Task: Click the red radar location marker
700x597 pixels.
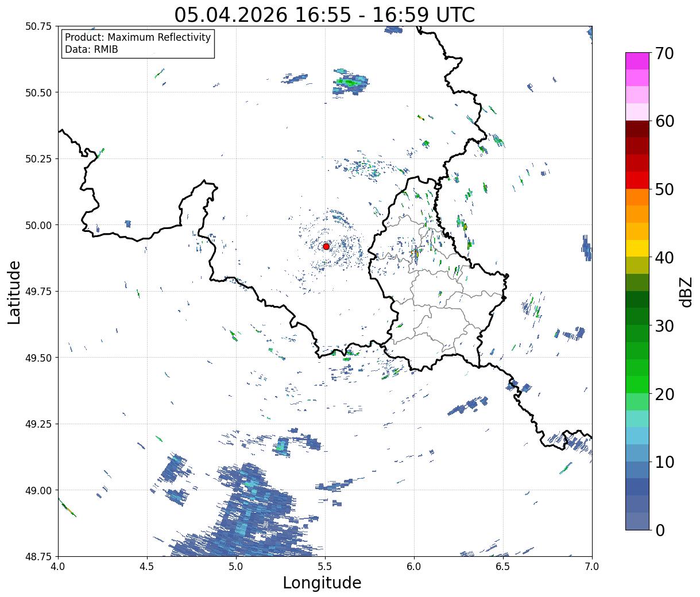Action: [326, 246]
